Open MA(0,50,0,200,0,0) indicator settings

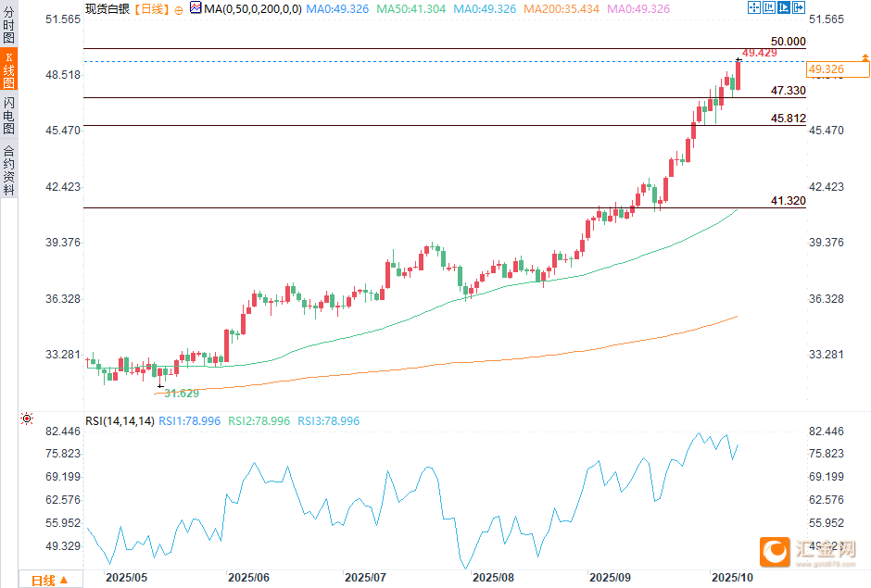251,8
